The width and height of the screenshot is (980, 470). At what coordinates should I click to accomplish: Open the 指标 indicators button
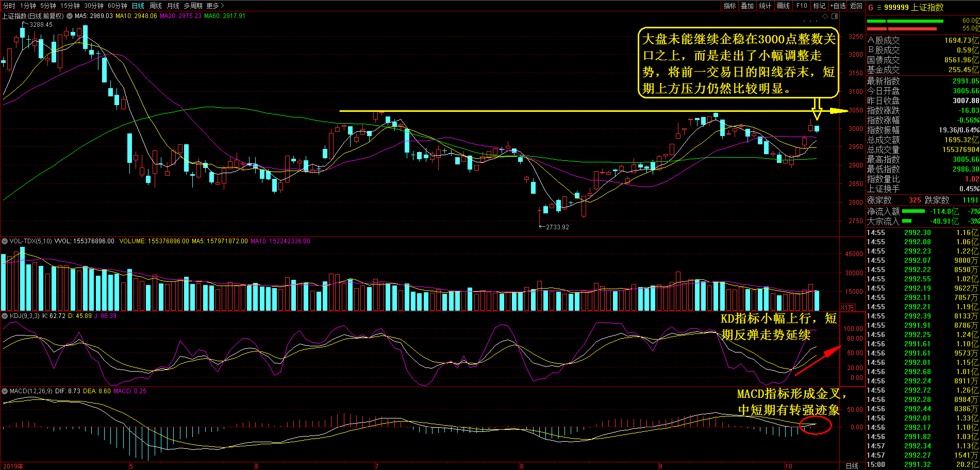coord(729,6)
